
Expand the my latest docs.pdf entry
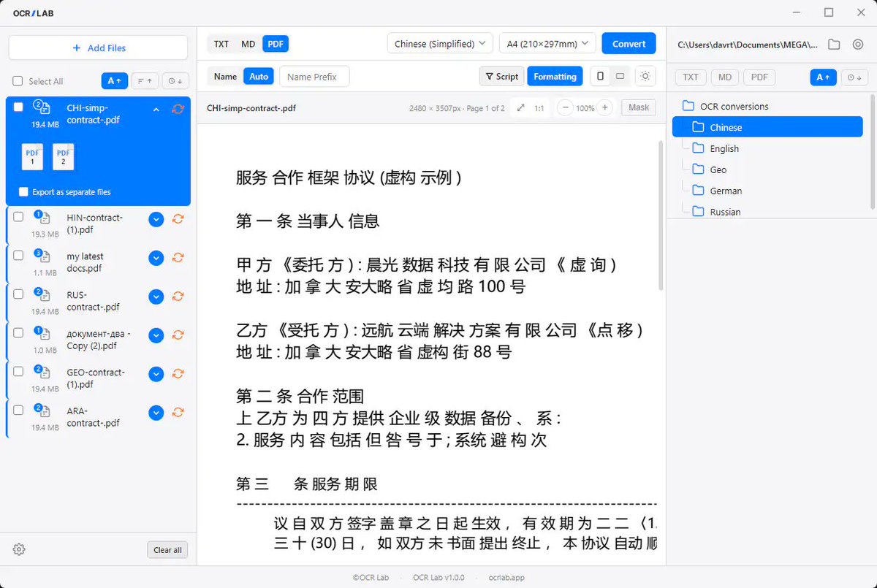(156, 257)
